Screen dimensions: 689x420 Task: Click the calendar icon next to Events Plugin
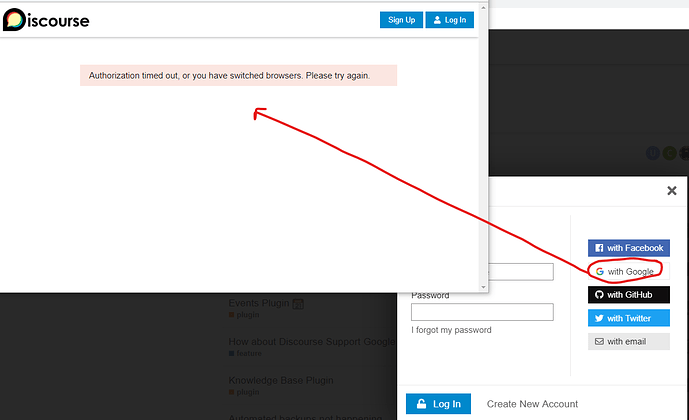(298, 304)
